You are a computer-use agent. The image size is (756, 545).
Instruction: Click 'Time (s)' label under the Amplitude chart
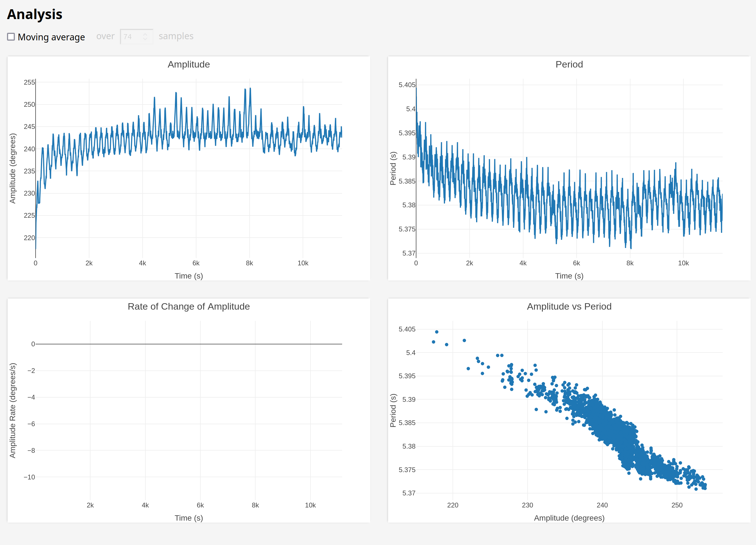189,276
